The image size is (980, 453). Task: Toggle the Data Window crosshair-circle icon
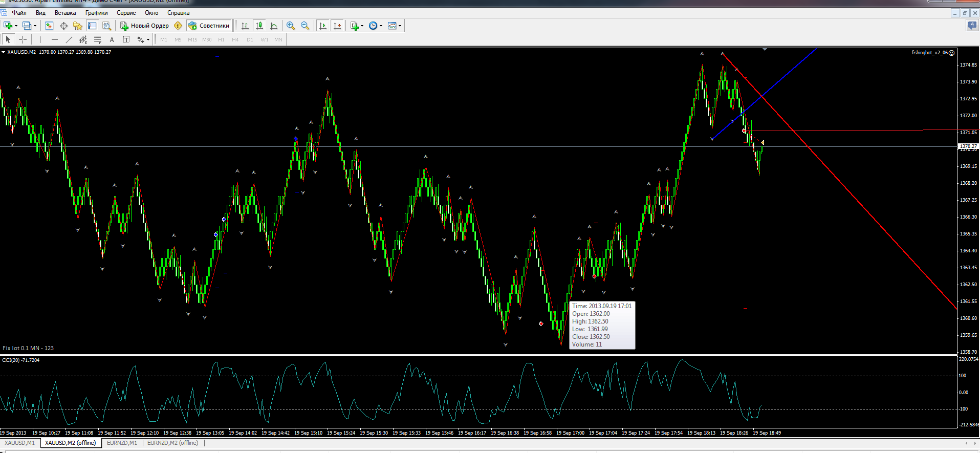[x=63, y=26]
